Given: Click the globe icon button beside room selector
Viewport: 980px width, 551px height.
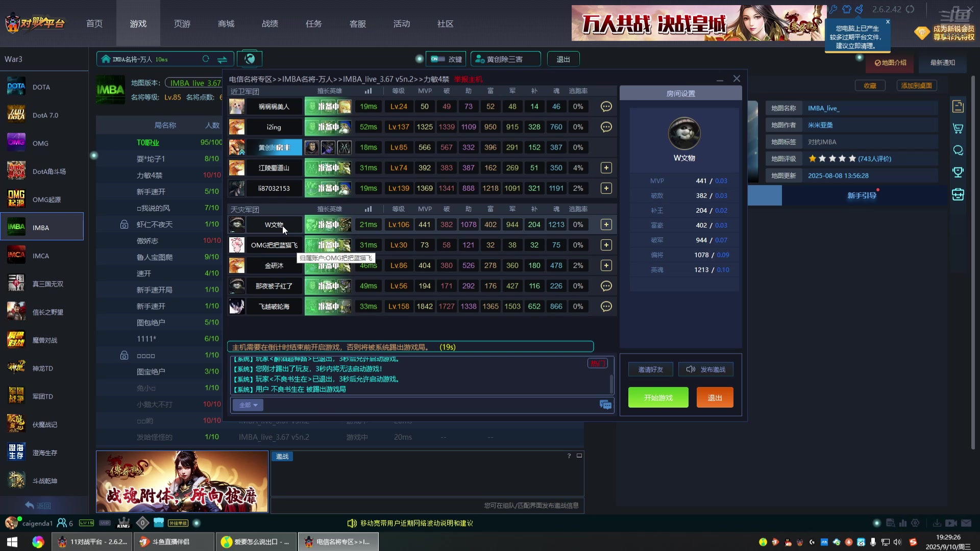Looking at the screenshot, I should click(x=250, y=59).
